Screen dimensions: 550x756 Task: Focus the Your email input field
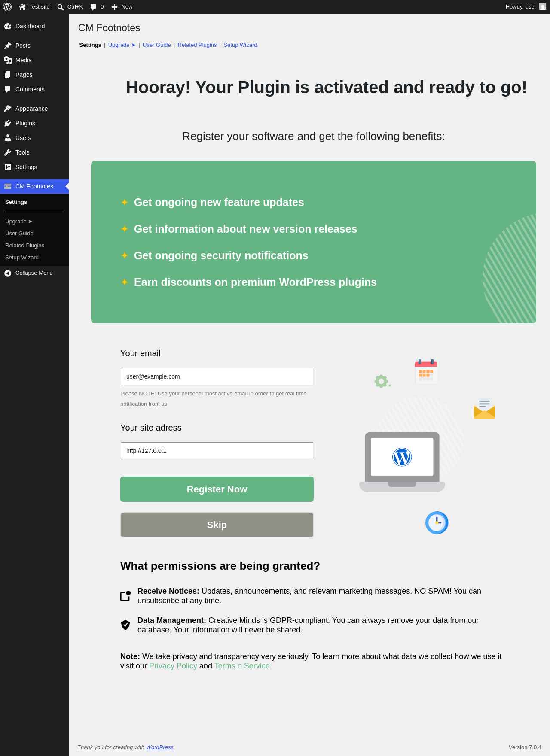[x=217, y=376]
